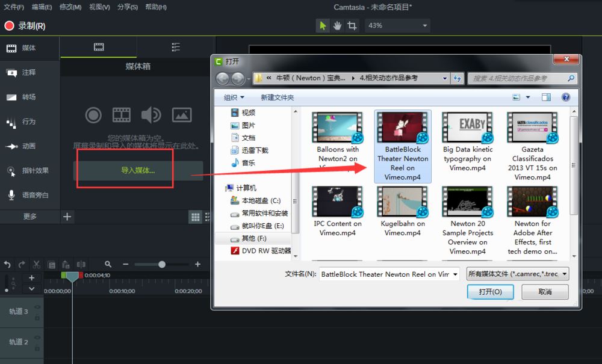Open the 指针效果 cursor effects panel
The height and width of the screenshot is (364, 602).
(x=29, y=171)
